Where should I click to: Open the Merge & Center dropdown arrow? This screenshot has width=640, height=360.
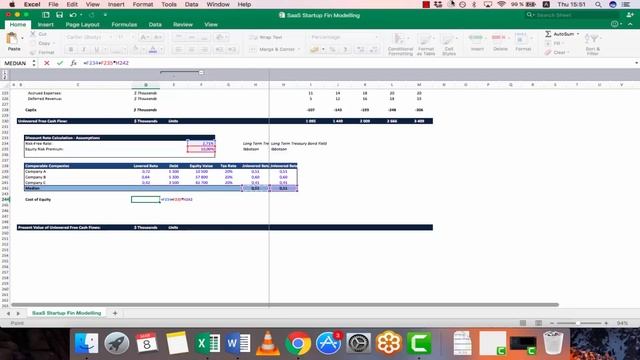coord(299,49)
